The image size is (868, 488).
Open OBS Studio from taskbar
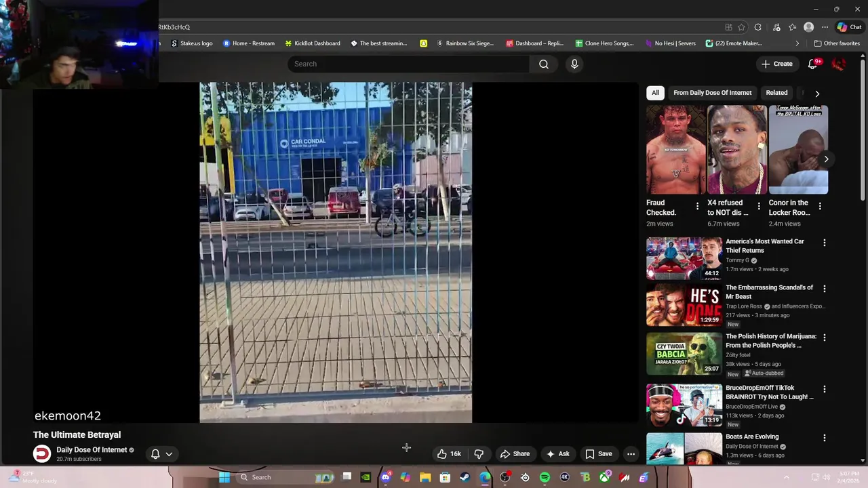(x=505, y=477)
